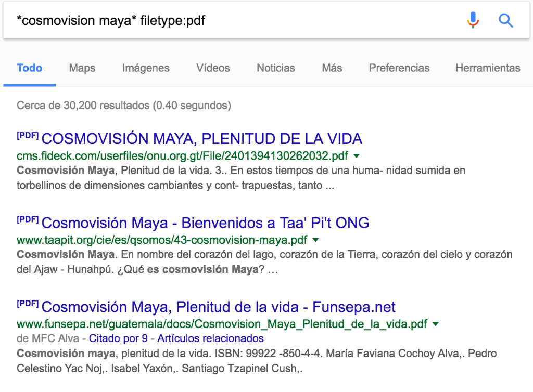Expand options arrow beside www.funsepa.net URL
The height and width of the screenshot is (392, 533).
tap(436, 324)
